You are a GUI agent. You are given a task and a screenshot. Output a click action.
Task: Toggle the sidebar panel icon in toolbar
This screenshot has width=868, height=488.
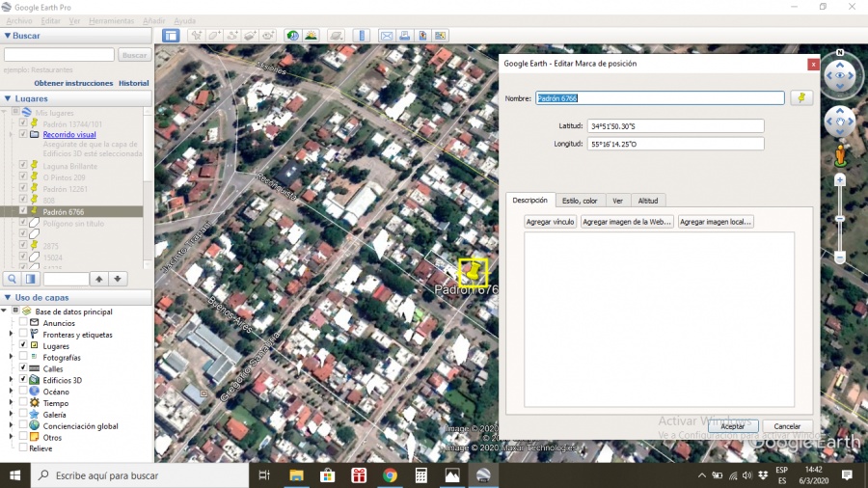171,36
